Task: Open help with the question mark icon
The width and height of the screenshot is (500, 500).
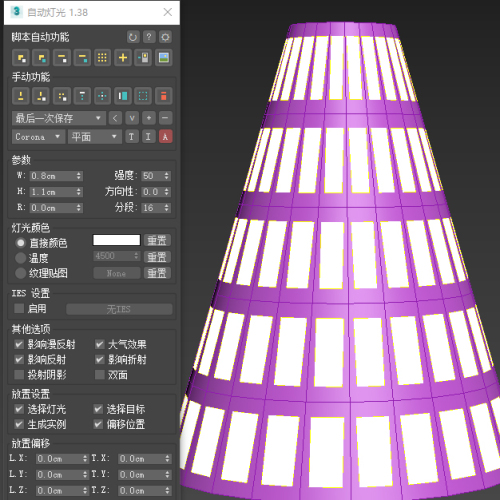Action: pos(149,37)
